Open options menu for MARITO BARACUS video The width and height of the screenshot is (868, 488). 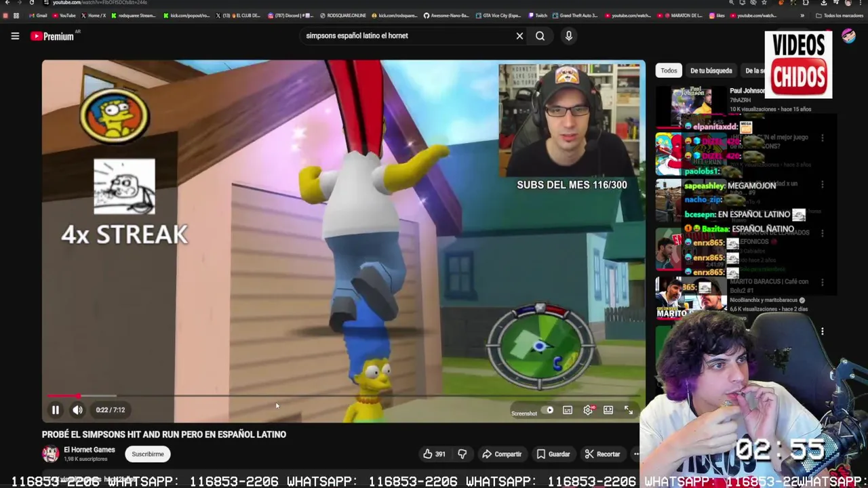coord(822,283)
